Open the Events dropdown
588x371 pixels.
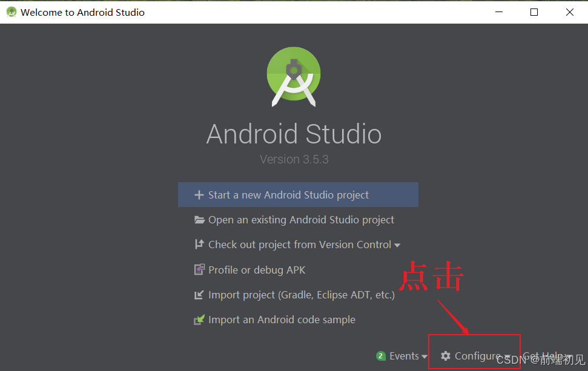click(401, 356)
